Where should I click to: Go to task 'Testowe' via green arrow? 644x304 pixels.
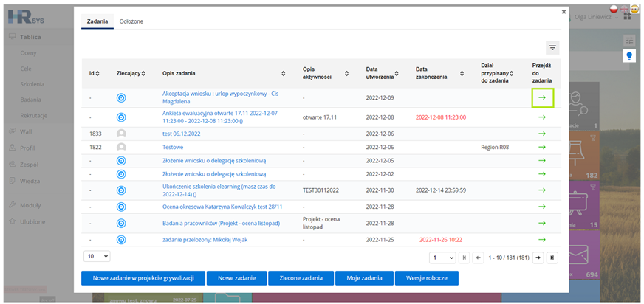click(542, 147)
